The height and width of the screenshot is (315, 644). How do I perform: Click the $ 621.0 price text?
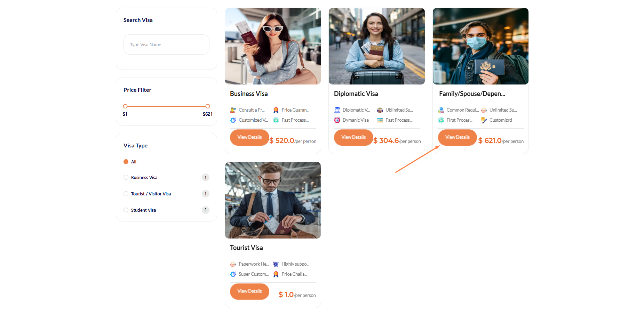(490, 140)
